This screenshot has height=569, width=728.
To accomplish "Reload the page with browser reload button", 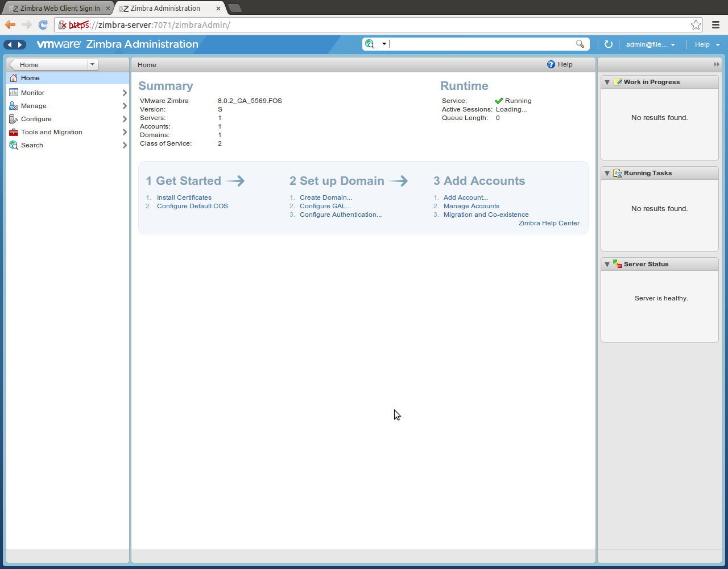I will (43, 24).
